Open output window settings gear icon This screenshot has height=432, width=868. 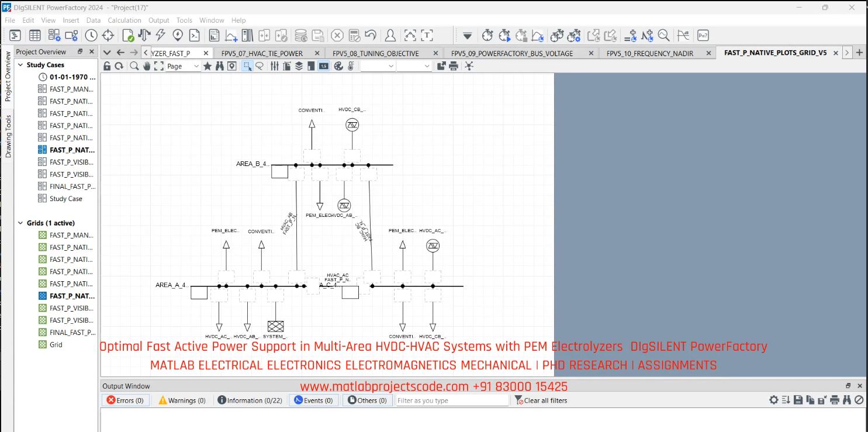(x=774, y=400)
